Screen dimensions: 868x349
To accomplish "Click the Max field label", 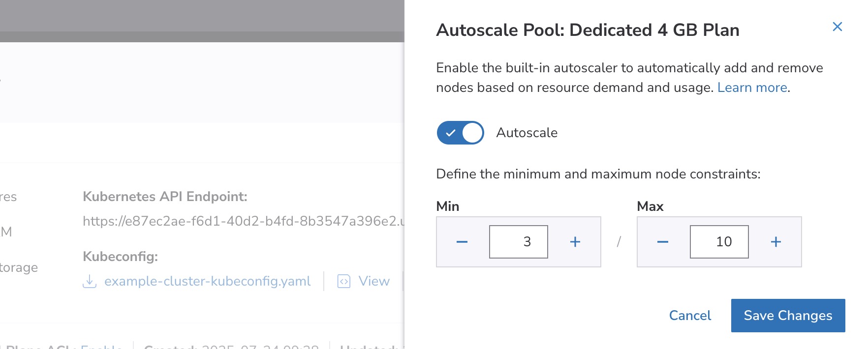I will (650, 206).
